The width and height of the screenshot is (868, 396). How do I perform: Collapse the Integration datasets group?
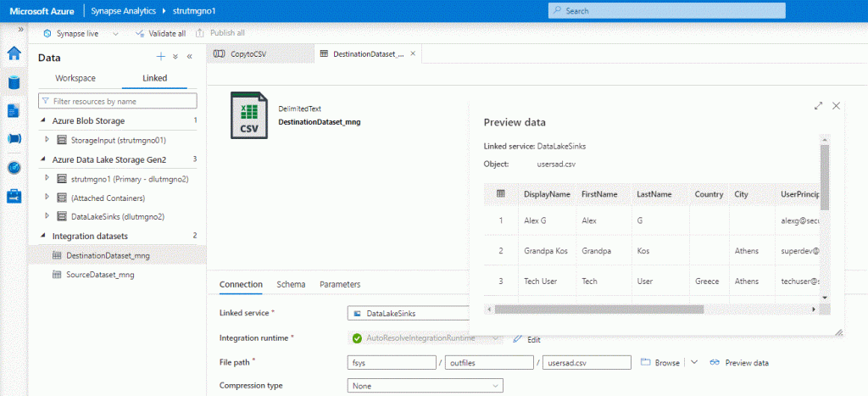[43, 236]
